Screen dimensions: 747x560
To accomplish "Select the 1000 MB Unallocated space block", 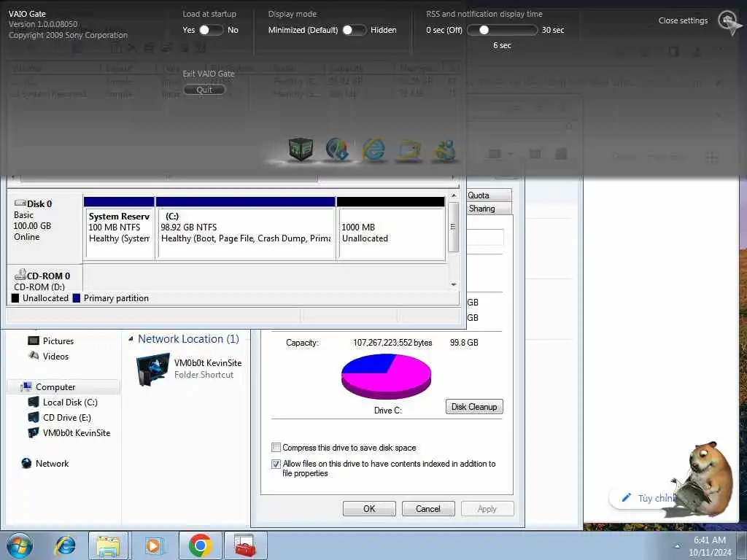I will pyautogui.click(x=391, y=228).
